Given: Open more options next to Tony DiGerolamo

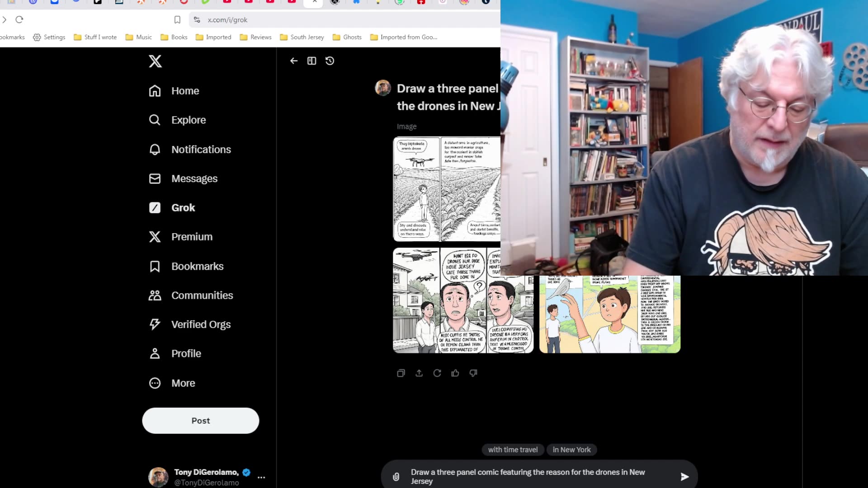Looking at the screenshot, I should point(261,477).
